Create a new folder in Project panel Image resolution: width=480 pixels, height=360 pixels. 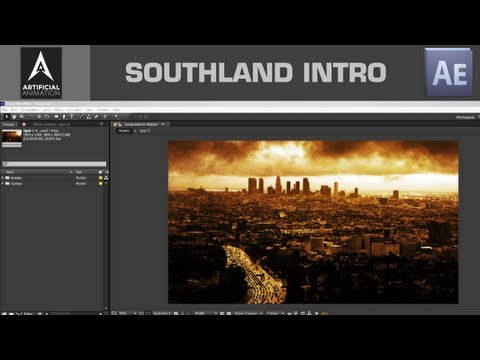(x=11, y=314)
